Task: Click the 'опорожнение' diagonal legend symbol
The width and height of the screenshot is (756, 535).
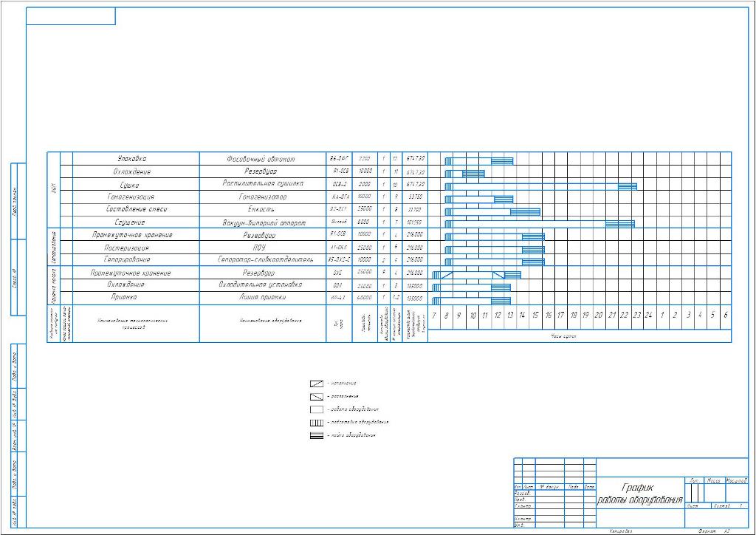Action: pyautogui.click(x=316, y=397)
